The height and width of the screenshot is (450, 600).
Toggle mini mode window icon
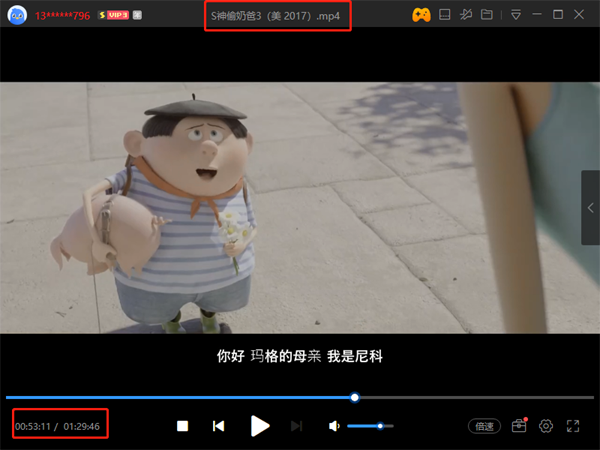coord(445,15)
